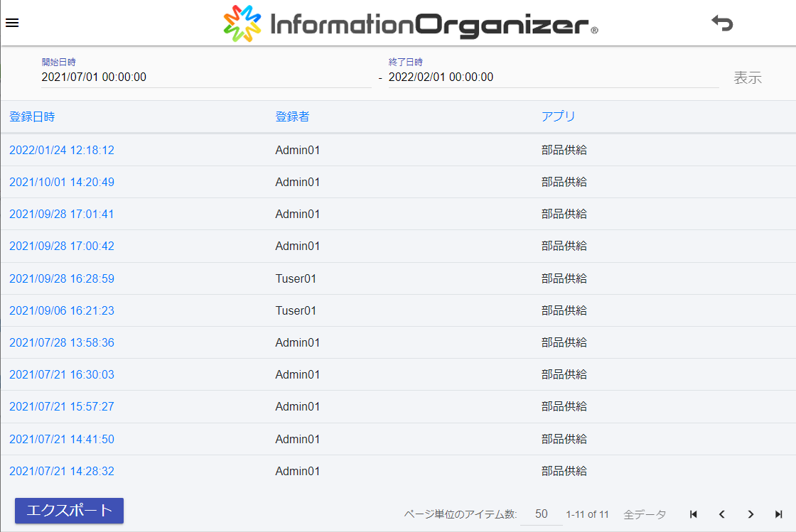Edit the 終了日時 date field

552,77
